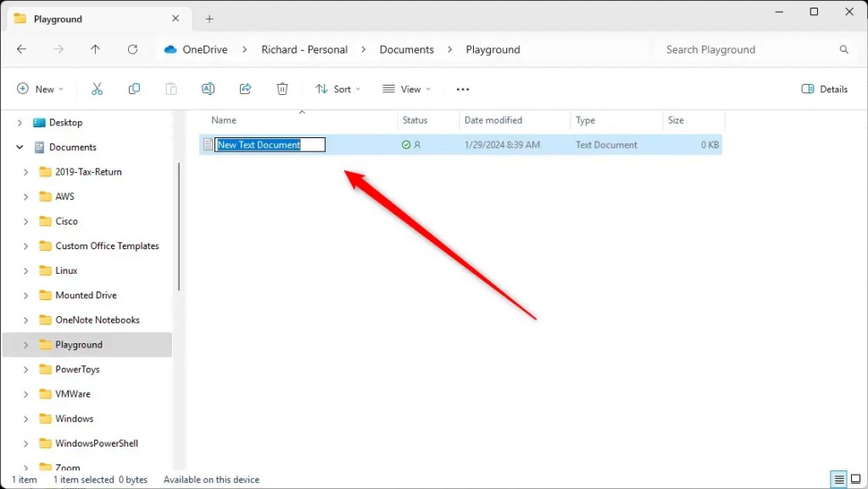The image size is (868, 489).
Task: Sort by the Name column header
Action: [x=224, y=120]
